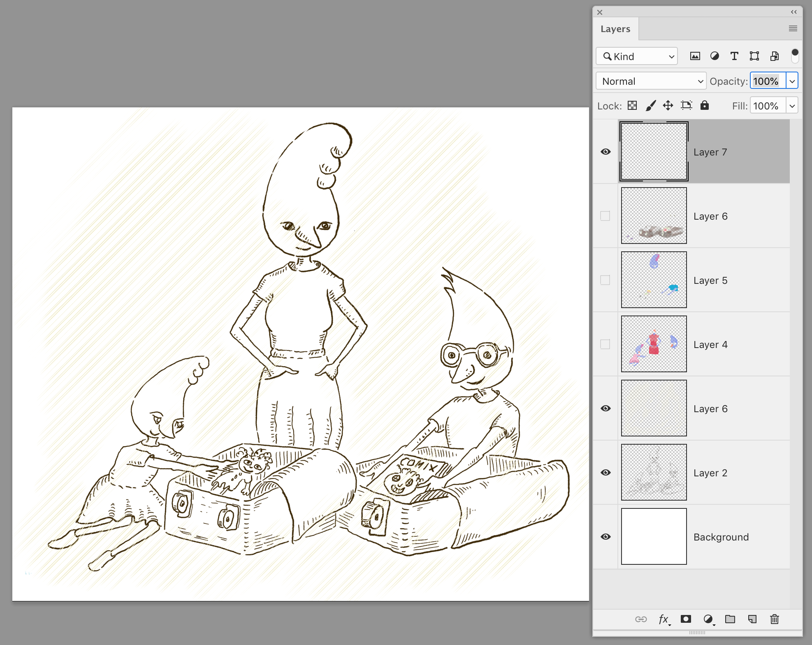This screenshot has width=812, height=645.
Task: Lock layer position move icon
Action: pyautogui.click(x=668, y=106)
